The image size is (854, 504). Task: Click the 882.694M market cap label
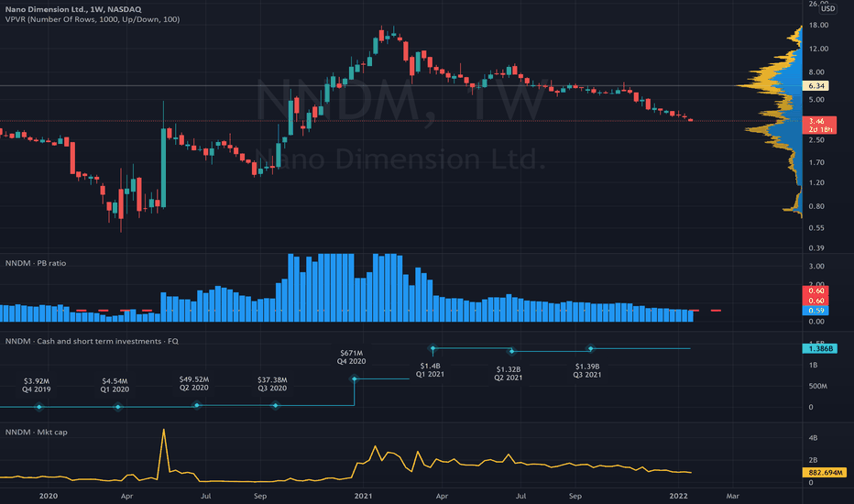pos(825,473)
